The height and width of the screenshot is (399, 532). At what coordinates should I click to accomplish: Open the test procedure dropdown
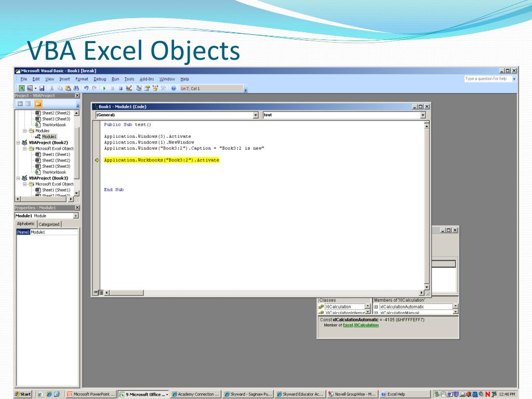[423, 115]
